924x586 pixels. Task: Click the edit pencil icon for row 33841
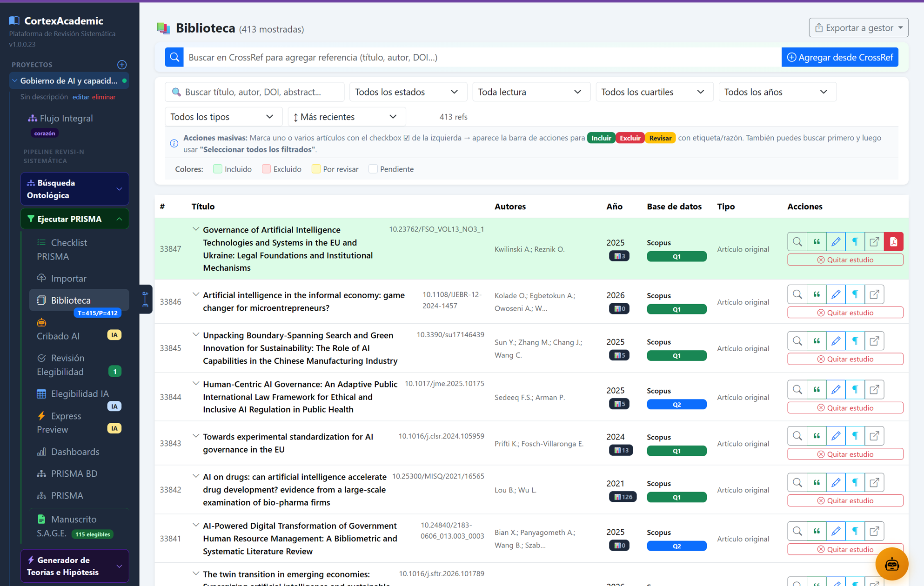(x=836, y=531)
